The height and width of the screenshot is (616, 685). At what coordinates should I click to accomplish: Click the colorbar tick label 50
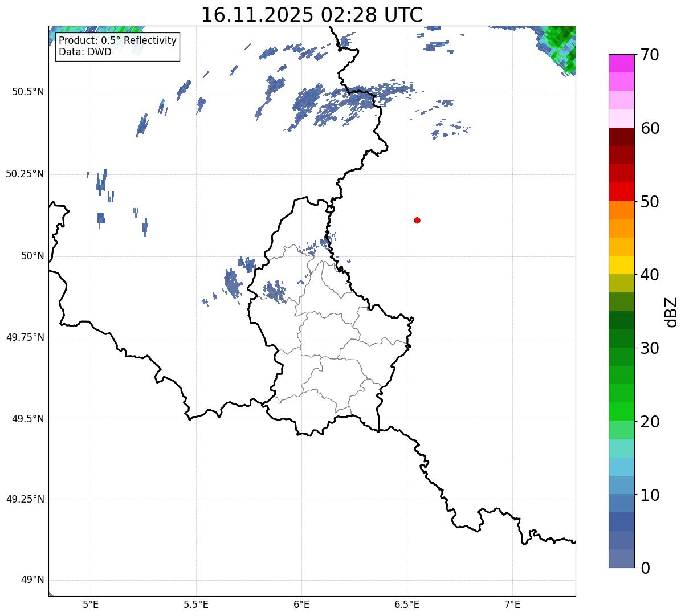coord(650,202)
